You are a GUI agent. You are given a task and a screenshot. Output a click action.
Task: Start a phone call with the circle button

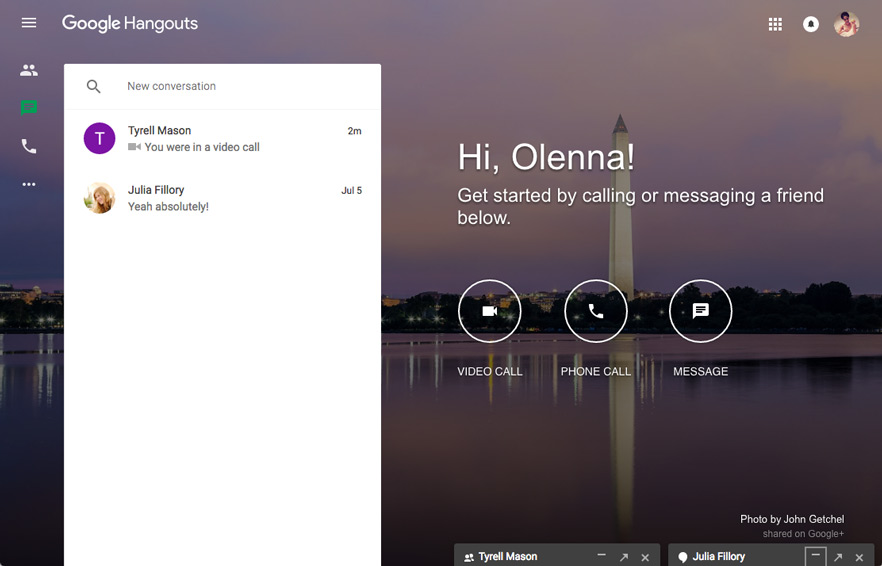tap(596, 311)
